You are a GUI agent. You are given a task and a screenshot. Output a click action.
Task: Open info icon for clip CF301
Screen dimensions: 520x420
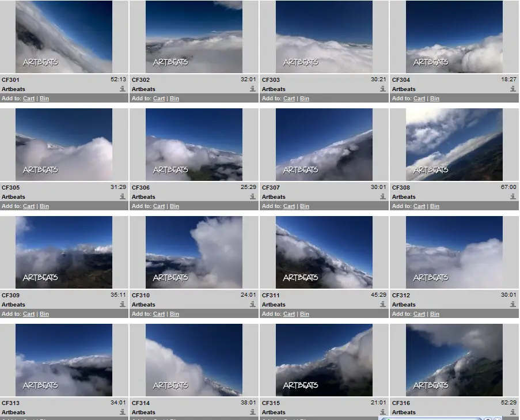[123, 89]
